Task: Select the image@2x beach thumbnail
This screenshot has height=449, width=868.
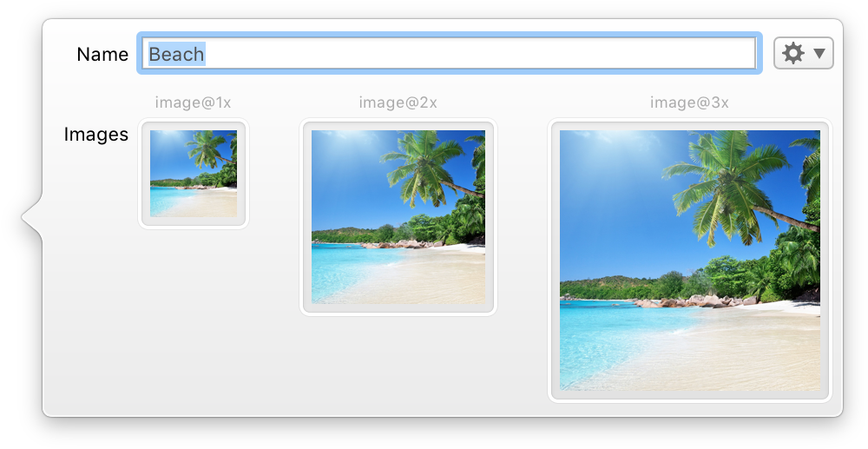Action: click(x=398, y=217)
